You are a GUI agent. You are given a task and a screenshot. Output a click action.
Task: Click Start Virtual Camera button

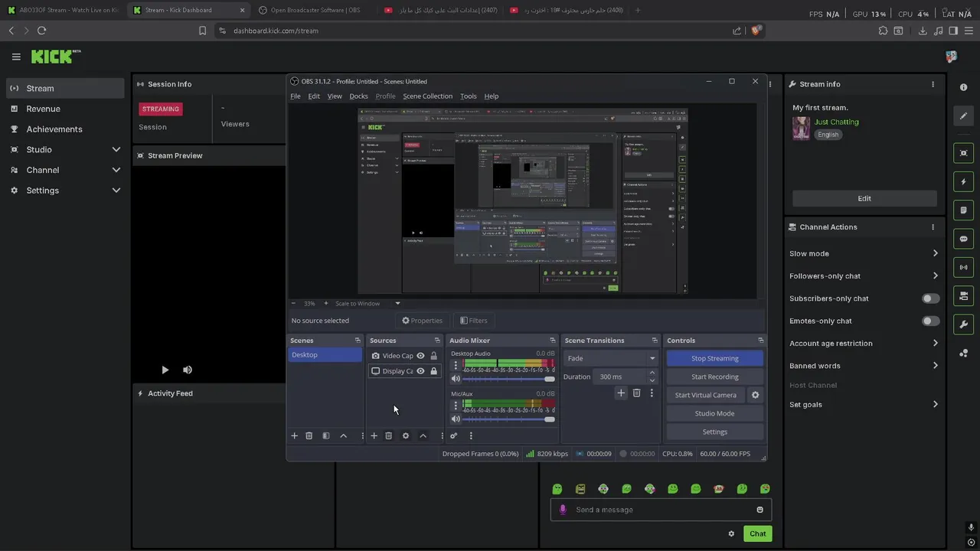click(706, 395)
